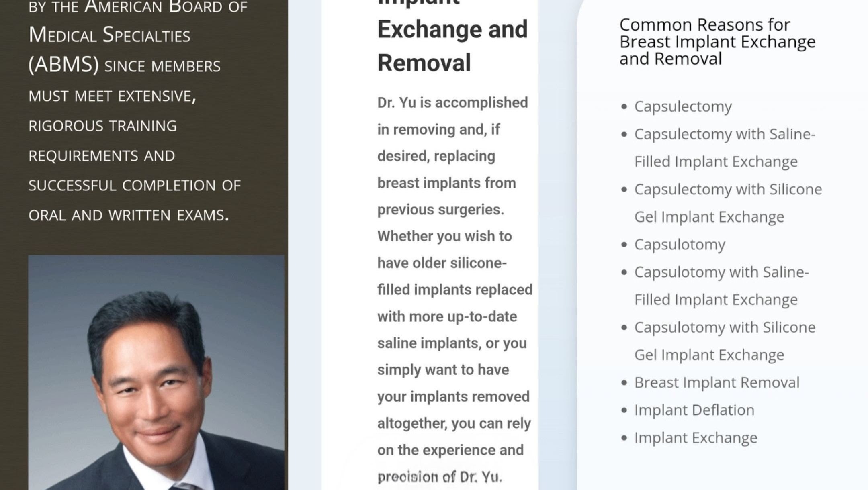
Task: Select 'Capsulectomy with Saline-Filled Implant Exchange'
Action: [724, 147]
